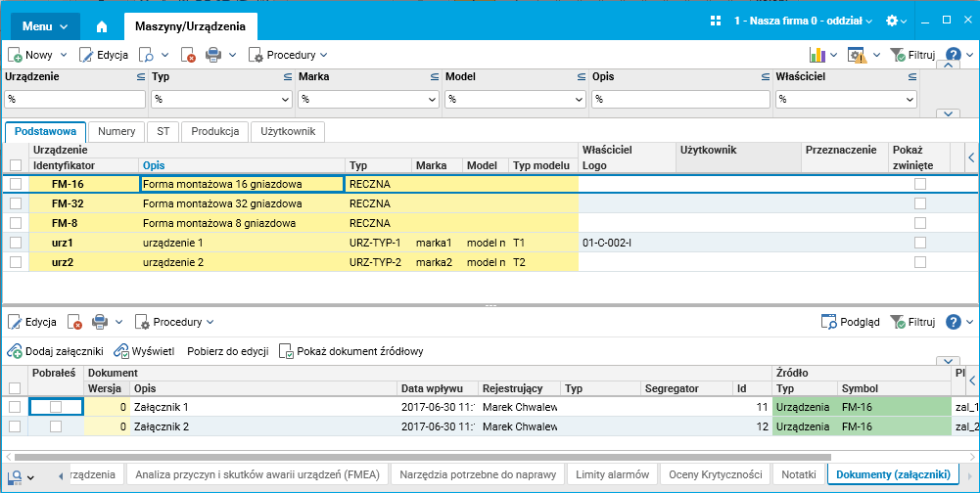
Task: Open the top Procedury dropdown
Action: (x=289, y=56)
